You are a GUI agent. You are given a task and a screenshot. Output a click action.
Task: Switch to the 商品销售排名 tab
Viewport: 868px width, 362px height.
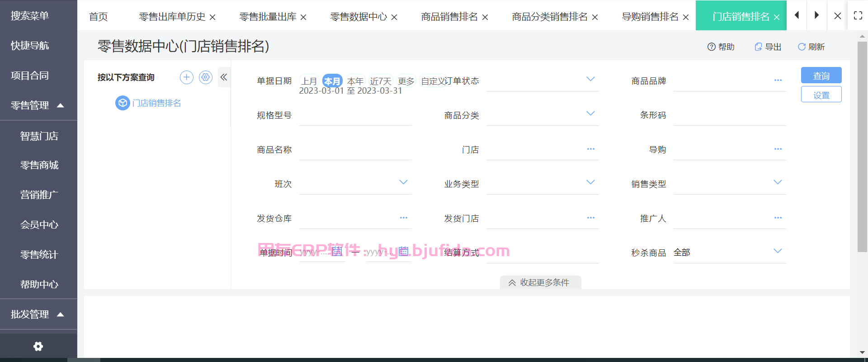coord(449,17)
